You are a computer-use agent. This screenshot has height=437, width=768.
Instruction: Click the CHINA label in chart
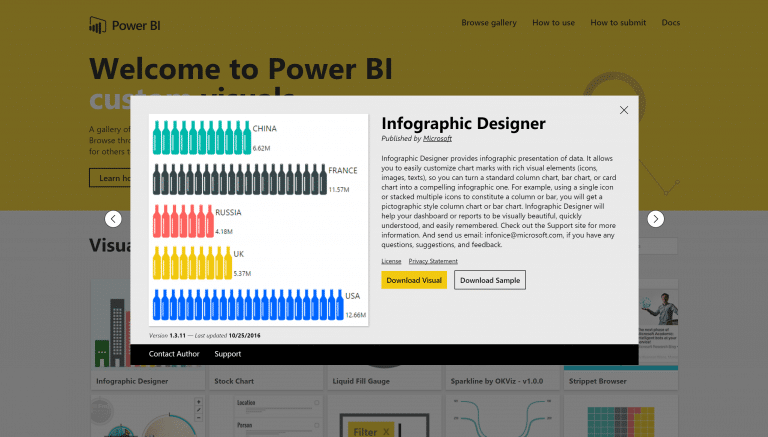[264, 128]
